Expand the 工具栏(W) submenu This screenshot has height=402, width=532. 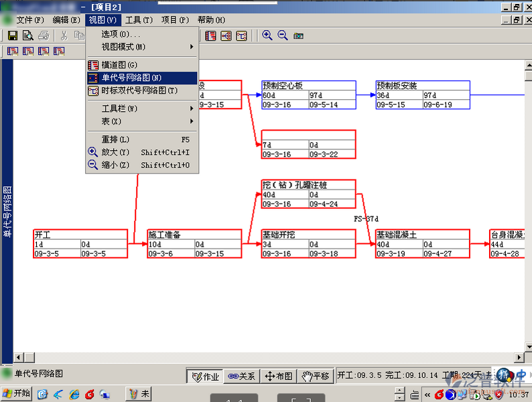[x=141, y=109]
